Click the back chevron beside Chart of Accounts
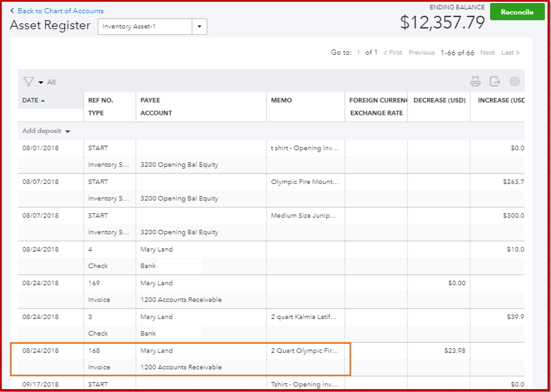This screenshot has height=392, width=551. 12,11
